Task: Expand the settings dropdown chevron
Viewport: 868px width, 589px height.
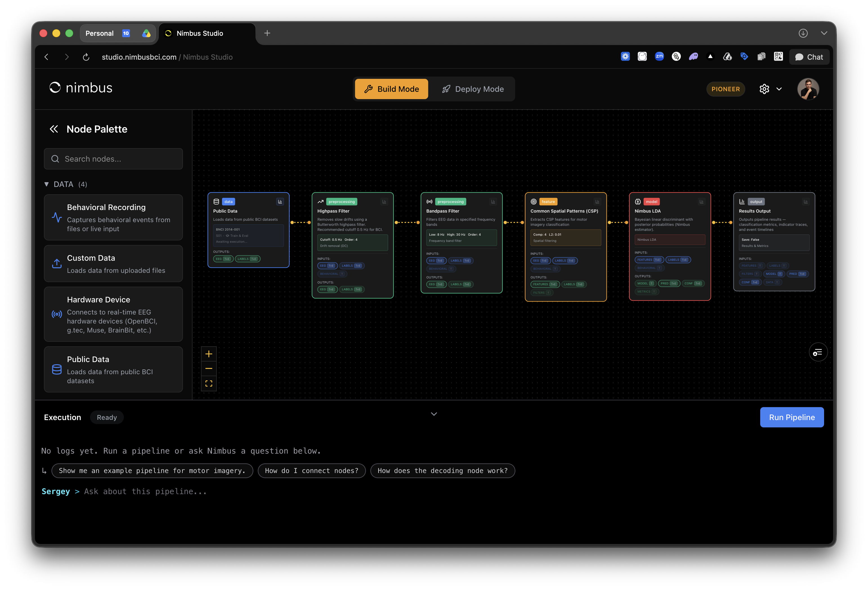Action: (x=779, y=89)
